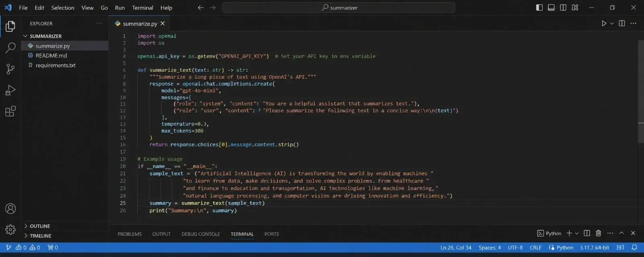Open the Run menu
The height and width of the screenshot is (257, 644).
click(120, 8)
